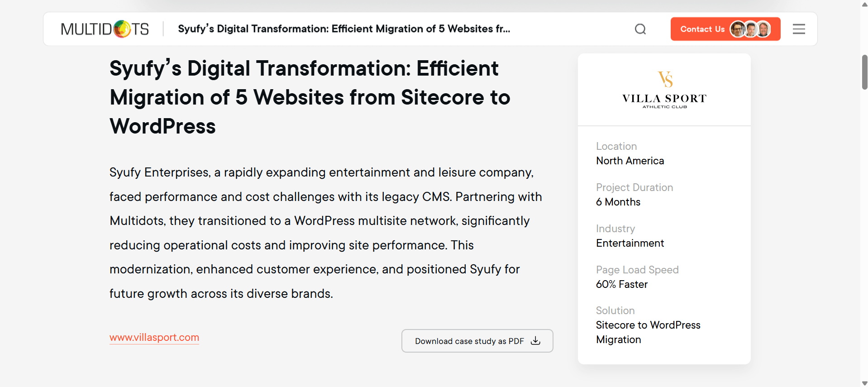Click the paragraph starting 'Syufy Enterprises'
Image resolution: width=868 pixels, height=387 pixels.
click(x=326, y=233)
